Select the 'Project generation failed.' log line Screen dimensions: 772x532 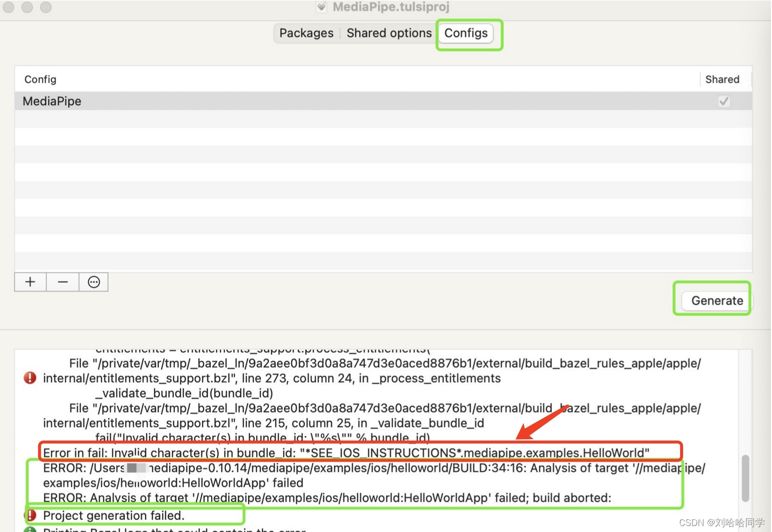point(114,516)
